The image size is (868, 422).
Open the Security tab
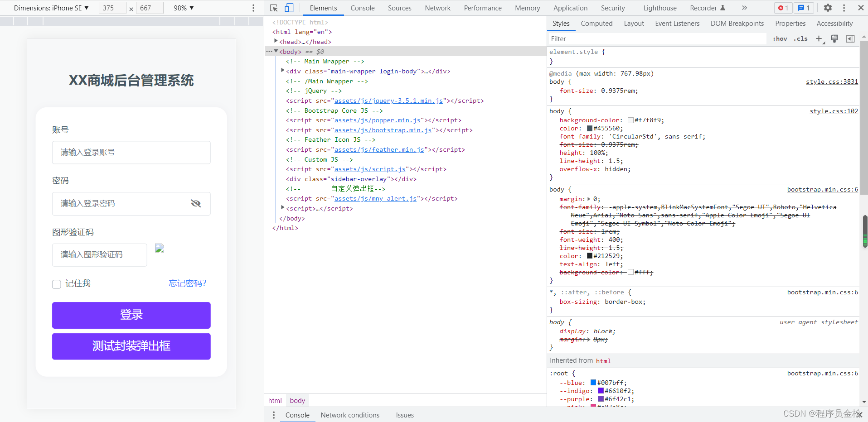(613, 8)
